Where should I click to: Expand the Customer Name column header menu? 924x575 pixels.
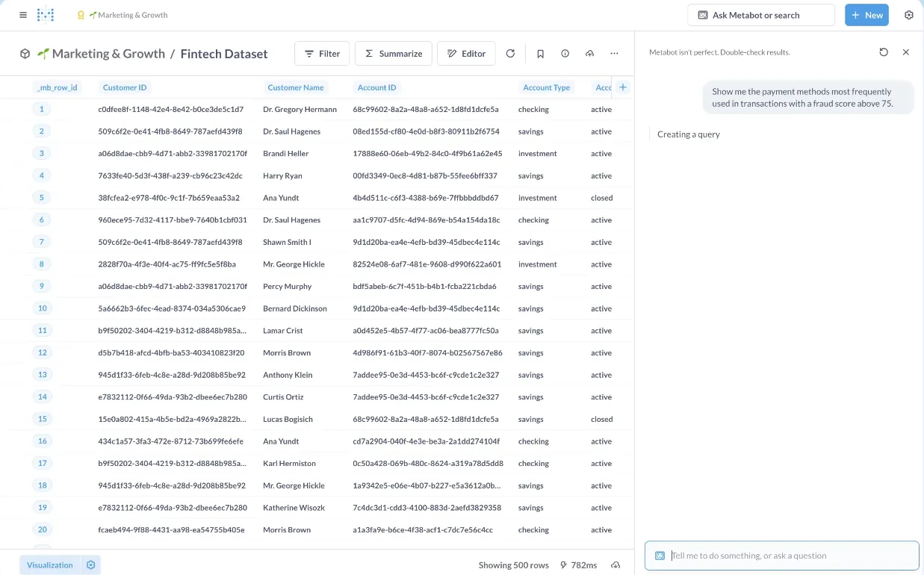point(296,87)
